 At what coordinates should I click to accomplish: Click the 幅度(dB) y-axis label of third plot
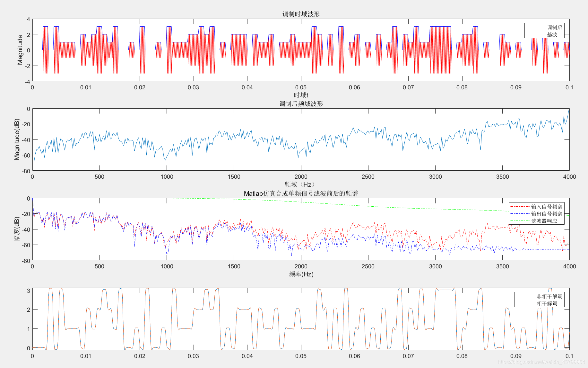click(17, 229)
